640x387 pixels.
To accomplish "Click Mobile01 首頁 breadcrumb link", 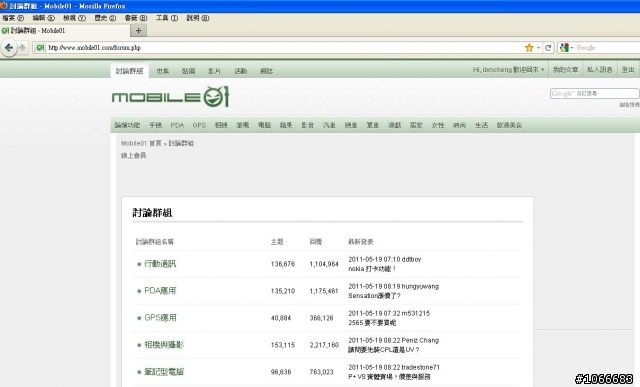I will coord(141,143).
